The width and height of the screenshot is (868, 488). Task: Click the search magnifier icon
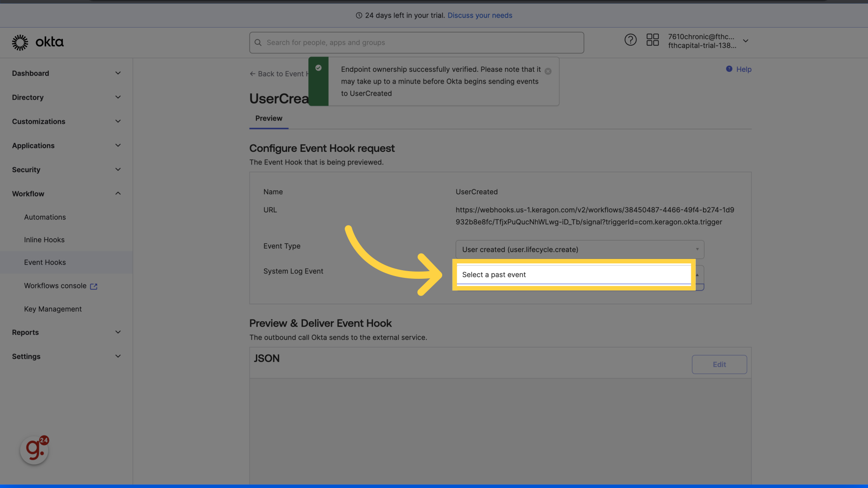tap(258, 42)
